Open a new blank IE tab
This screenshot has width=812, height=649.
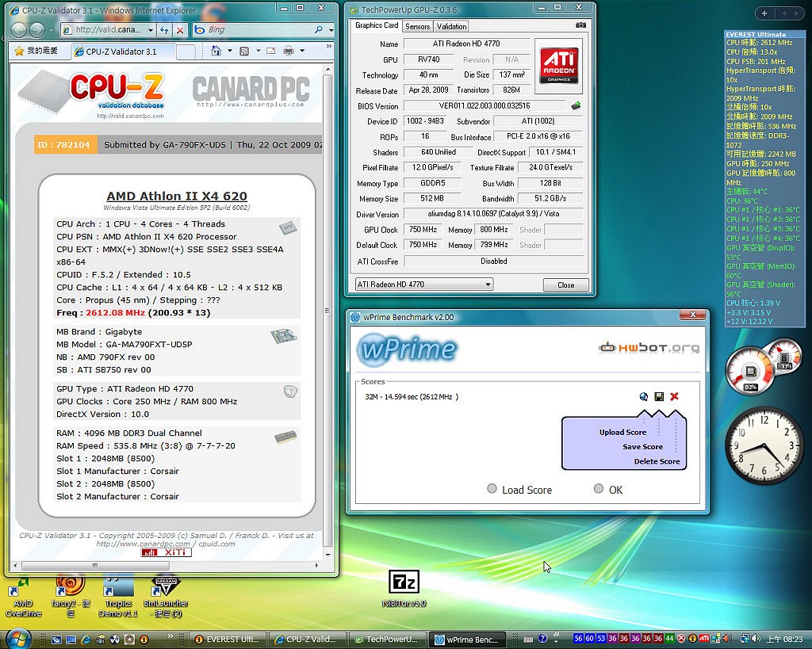click(x=186, y=52)
